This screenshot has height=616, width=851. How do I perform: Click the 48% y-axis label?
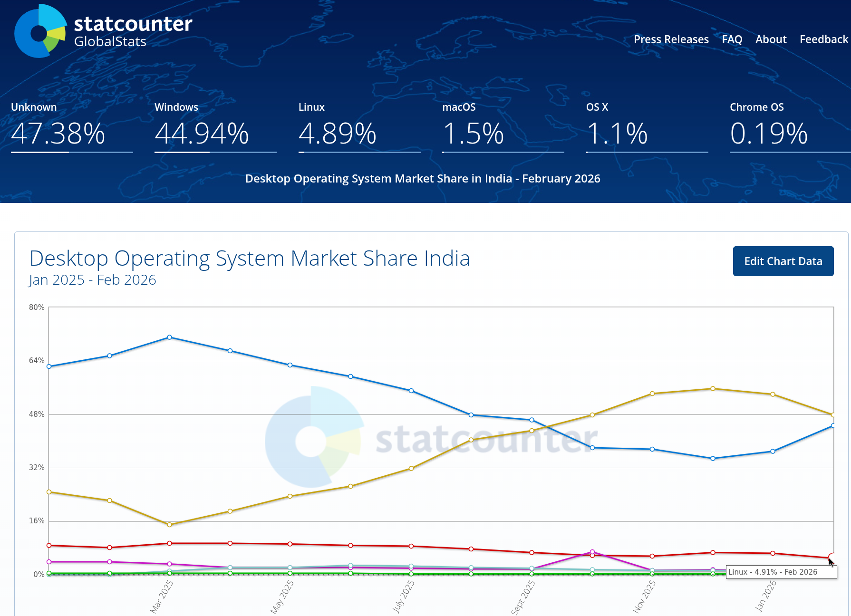(x=37, y=414)
